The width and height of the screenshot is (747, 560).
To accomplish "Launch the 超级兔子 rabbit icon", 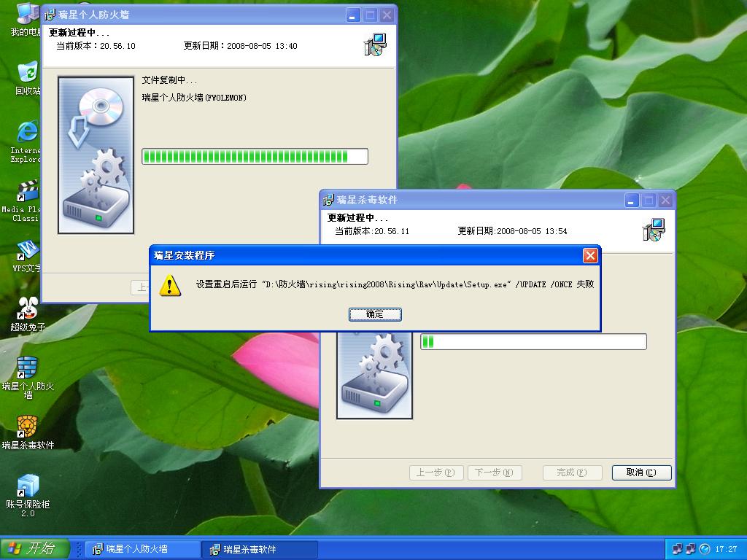I will [x=28, y=314].
